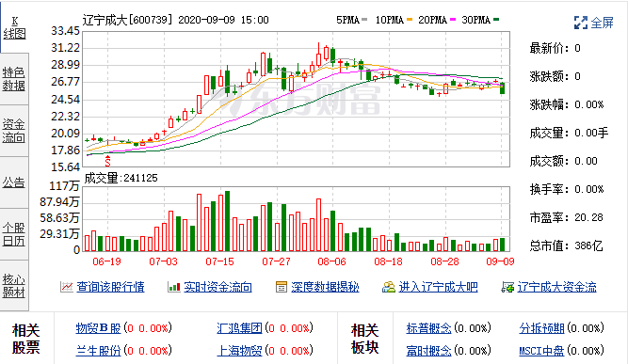Click the 33.45 price axis label
The image size is (628, 364).
(65, 31)
